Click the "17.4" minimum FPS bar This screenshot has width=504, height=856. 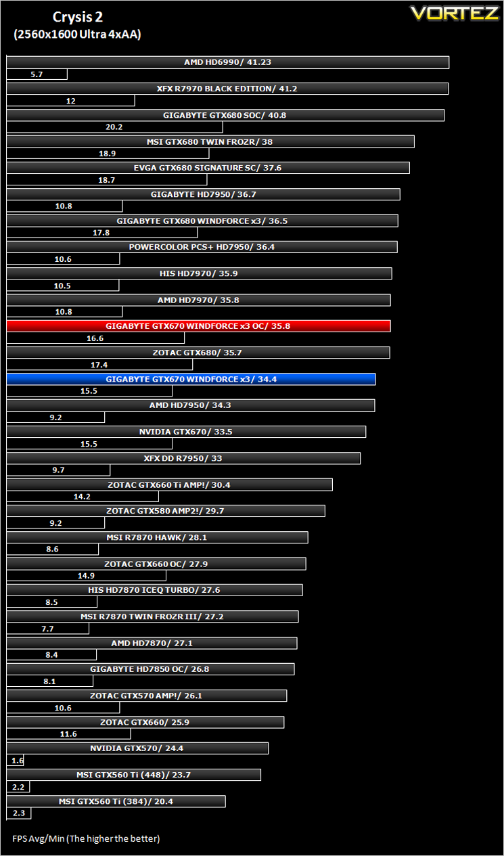point(99,365)
